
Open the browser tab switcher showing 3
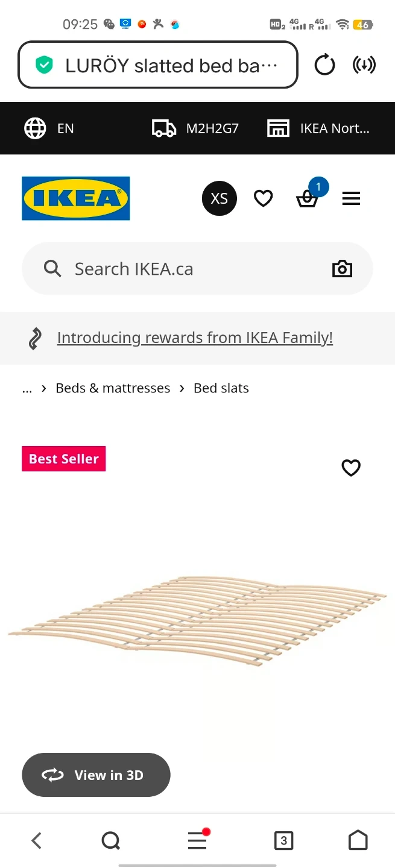[x=283, y=840]
